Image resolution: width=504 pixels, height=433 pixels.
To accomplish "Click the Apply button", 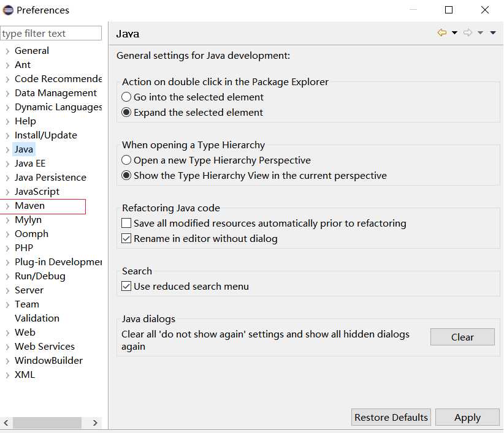I will click(467, 417).
